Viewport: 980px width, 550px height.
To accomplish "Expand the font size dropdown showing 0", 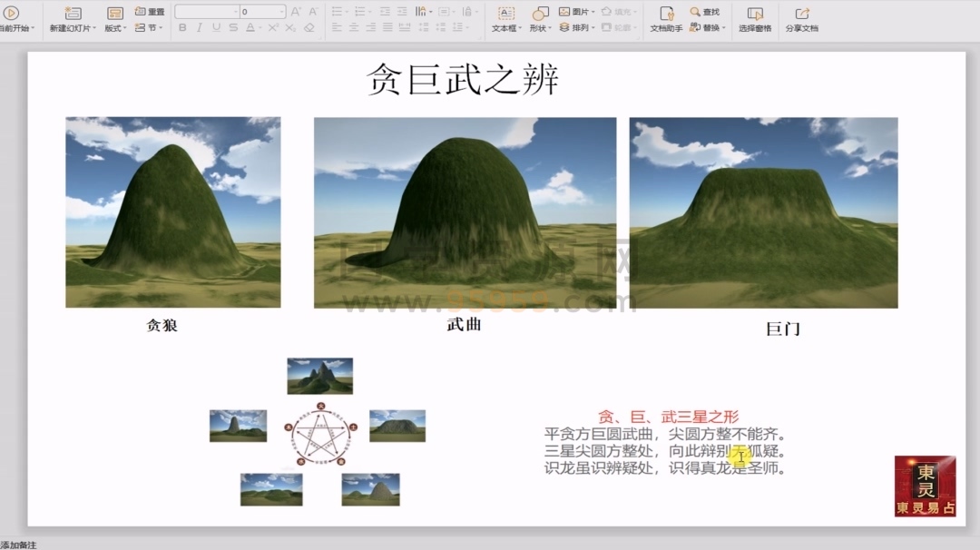I will (x=282, y=11).
